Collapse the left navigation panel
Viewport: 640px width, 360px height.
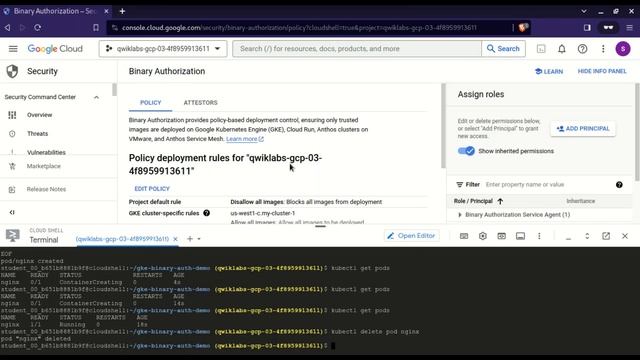pyautogui.click(x=12, y=212)
